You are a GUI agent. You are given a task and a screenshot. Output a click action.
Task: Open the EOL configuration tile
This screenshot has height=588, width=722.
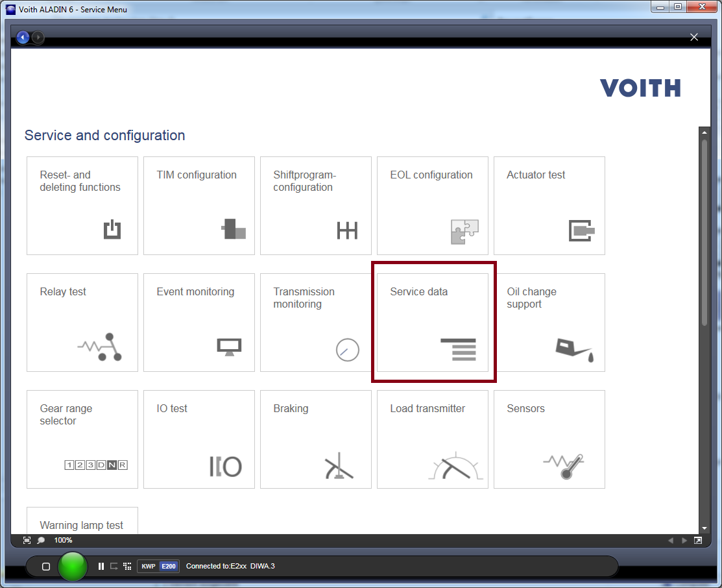[433, 206]
